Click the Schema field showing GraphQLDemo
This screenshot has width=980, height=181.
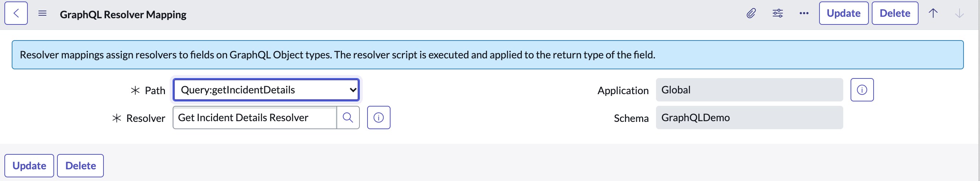pos(749,118)
